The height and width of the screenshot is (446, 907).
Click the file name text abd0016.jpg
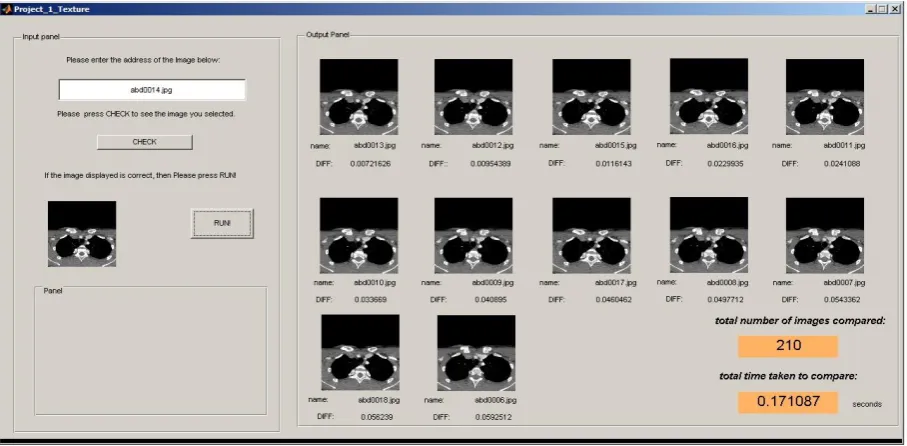[x=728, y=145]
